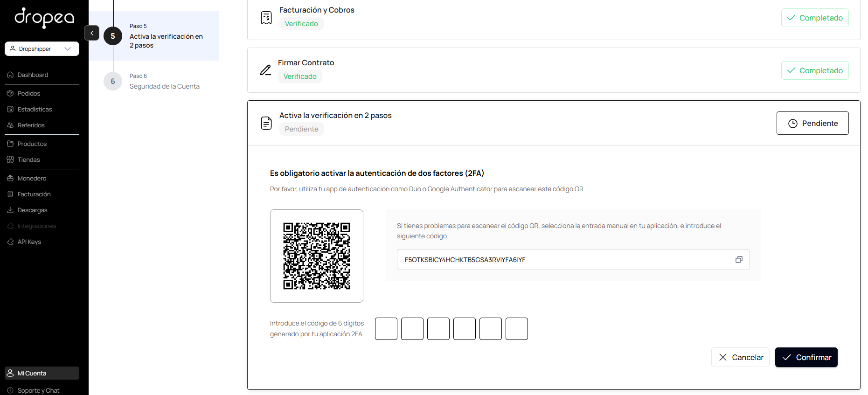Click the Estadísticas chart icon
This screenshot has height=395, width=868.
10,109
